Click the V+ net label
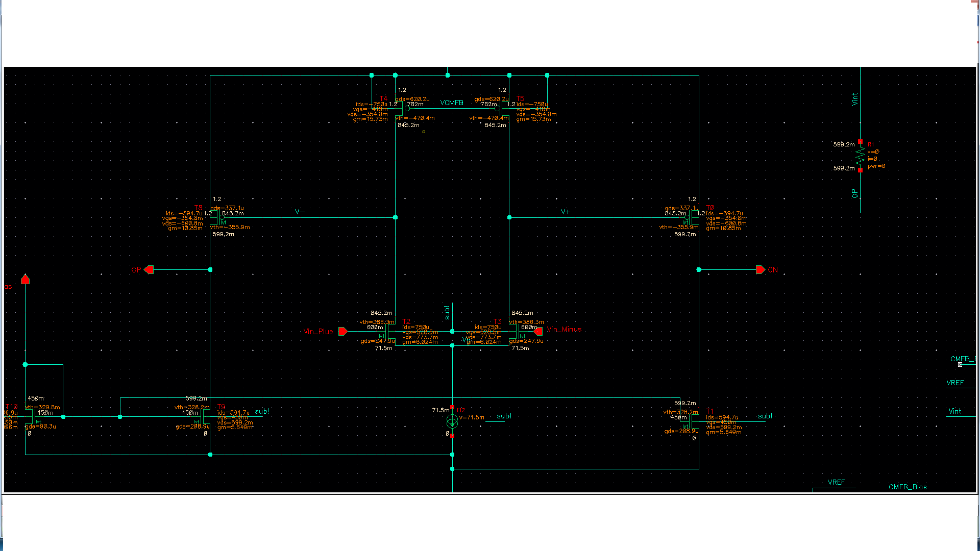The image size is (980, 551). click(566, 212)
